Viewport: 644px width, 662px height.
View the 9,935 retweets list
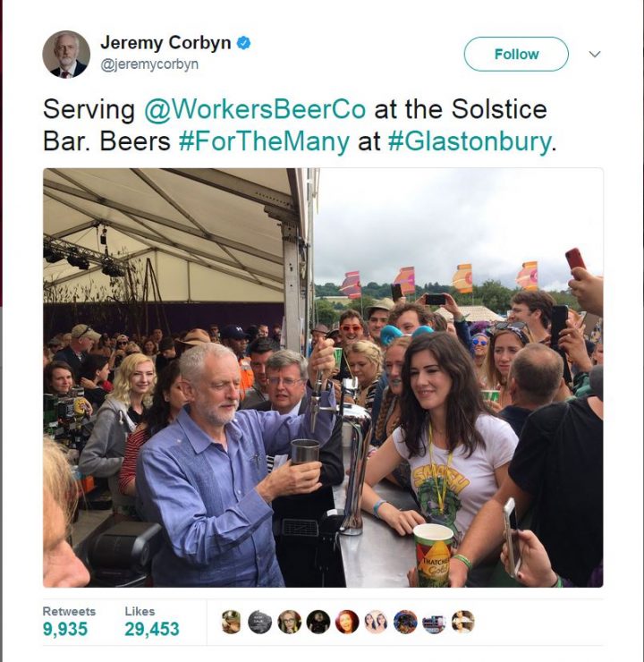coord(69,622)
